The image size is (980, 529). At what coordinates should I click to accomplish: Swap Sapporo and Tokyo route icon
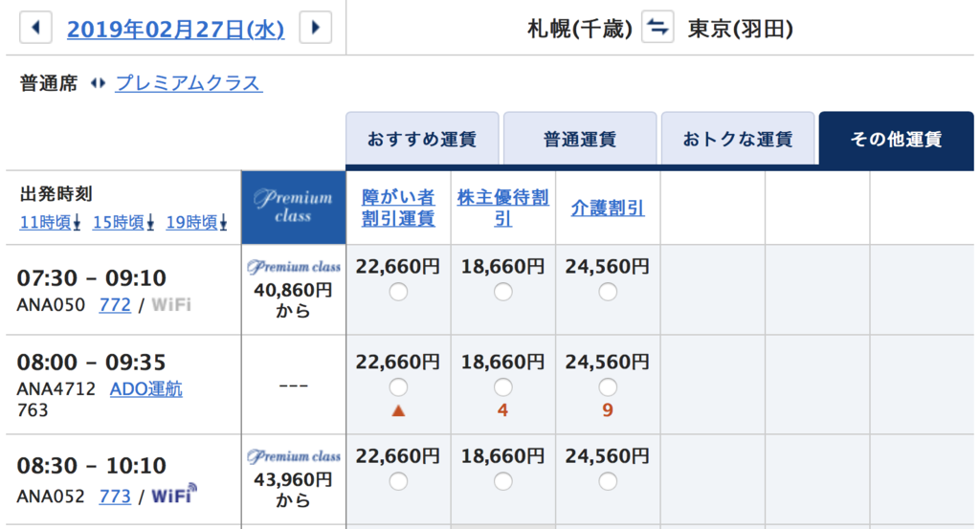click(657, 28)
